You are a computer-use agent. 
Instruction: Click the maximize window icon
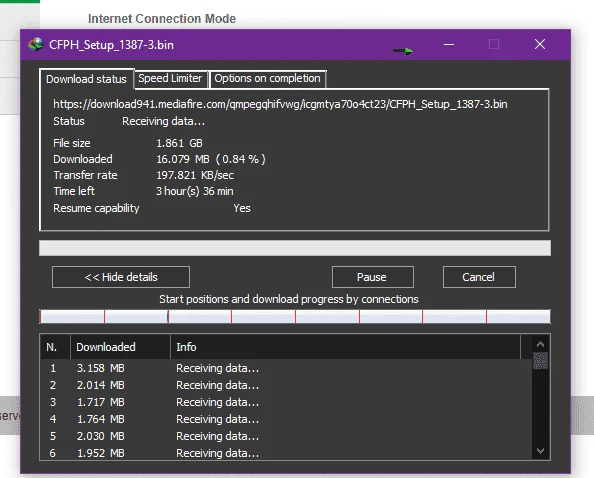coord(494,45)
